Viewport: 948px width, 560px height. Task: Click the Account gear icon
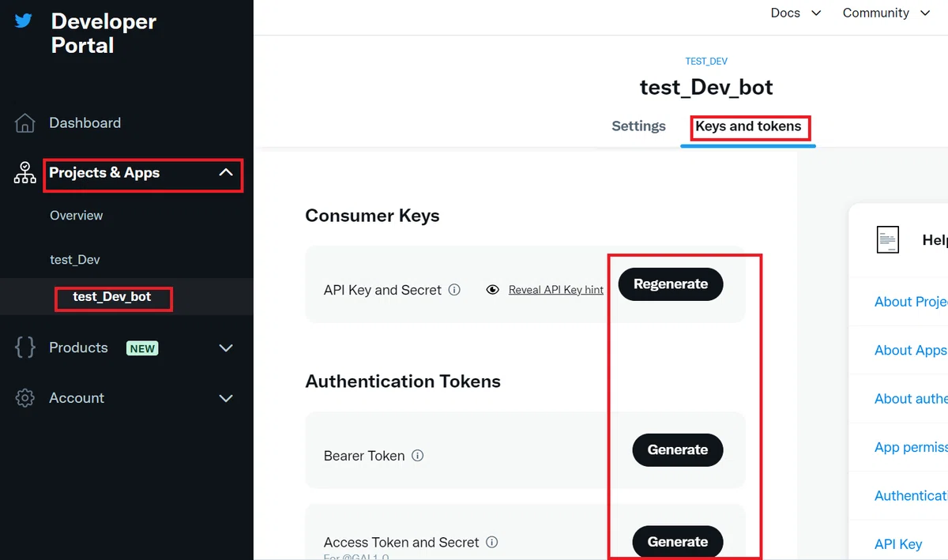pos(25,398)
